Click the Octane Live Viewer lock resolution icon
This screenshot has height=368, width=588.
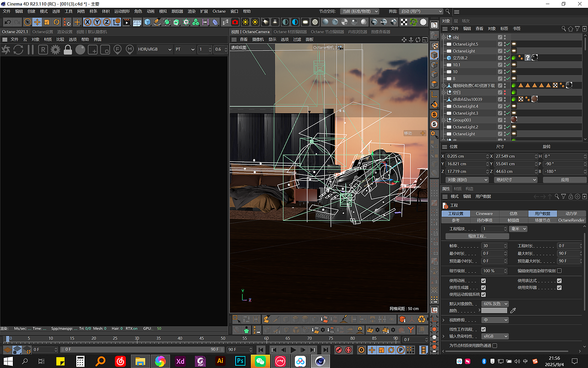point(68,49)
